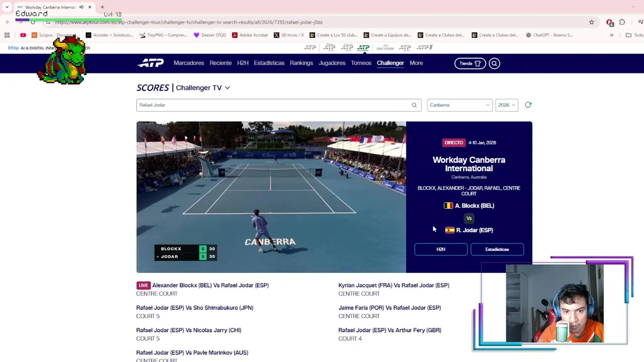The height and width of the screenshot is (362, 644).
Task: Open the Rankings menu
Action: [x=301, y=63]
